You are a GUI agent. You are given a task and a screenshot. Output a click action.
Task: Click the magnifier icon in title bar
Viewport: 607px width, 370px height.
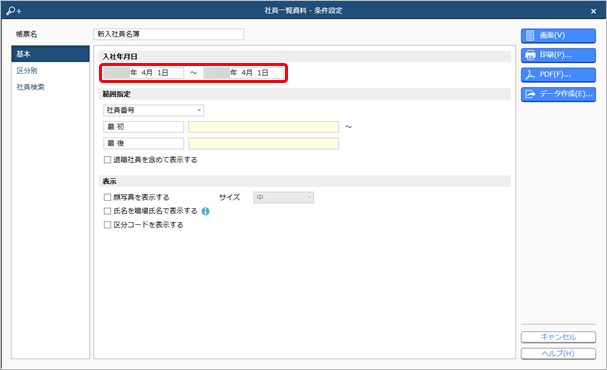(x=14, y=11)
